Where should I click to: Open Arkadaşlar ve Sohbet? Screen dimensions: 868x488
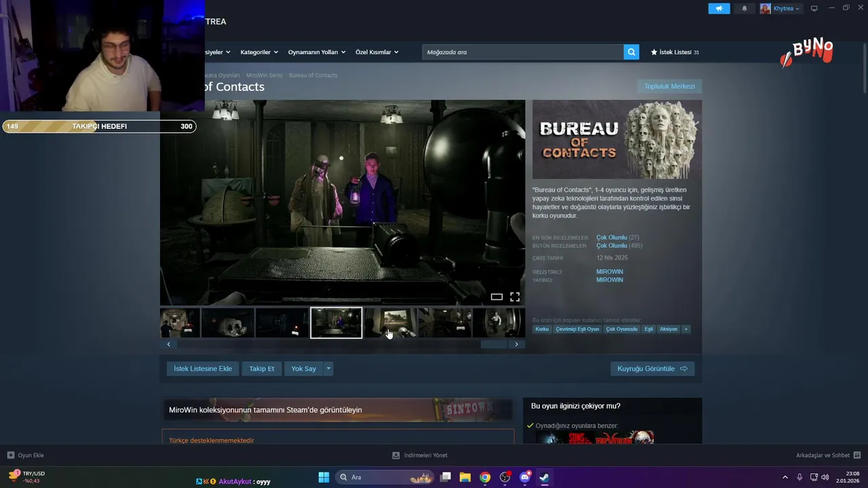click(828, 455)
